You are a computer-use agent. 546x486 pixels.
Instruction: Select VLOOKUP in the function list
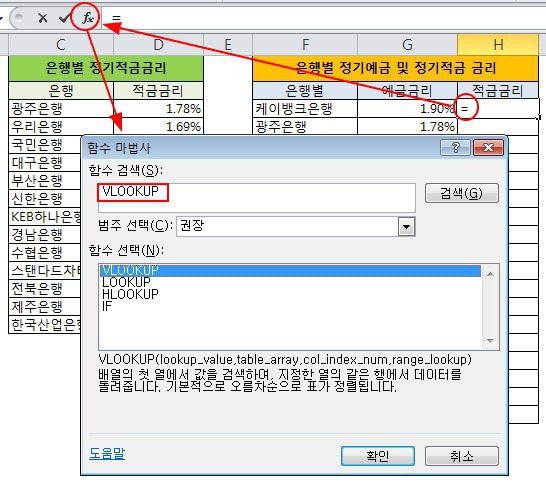coord(290,271)
